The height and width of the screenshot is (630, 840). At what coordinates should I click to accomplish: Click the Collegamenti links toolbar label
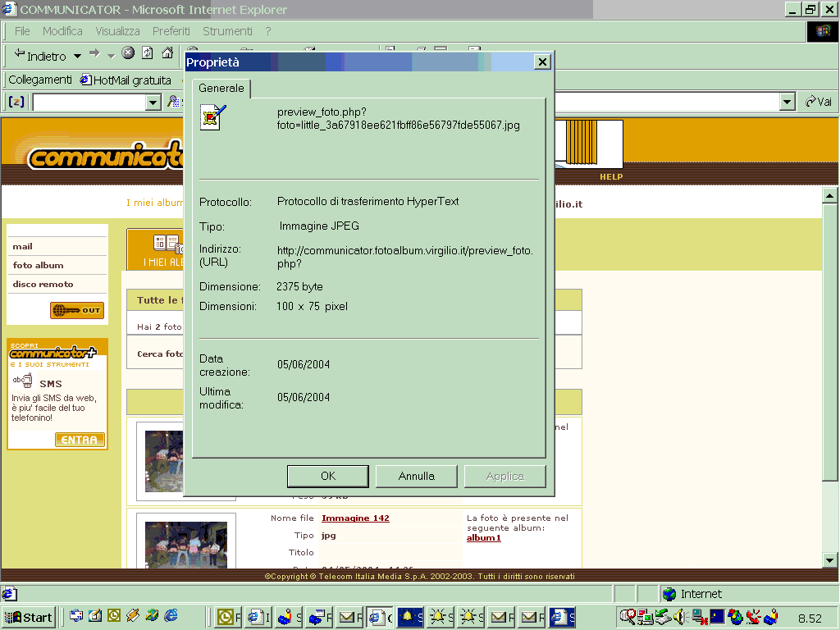click(40, 80)
